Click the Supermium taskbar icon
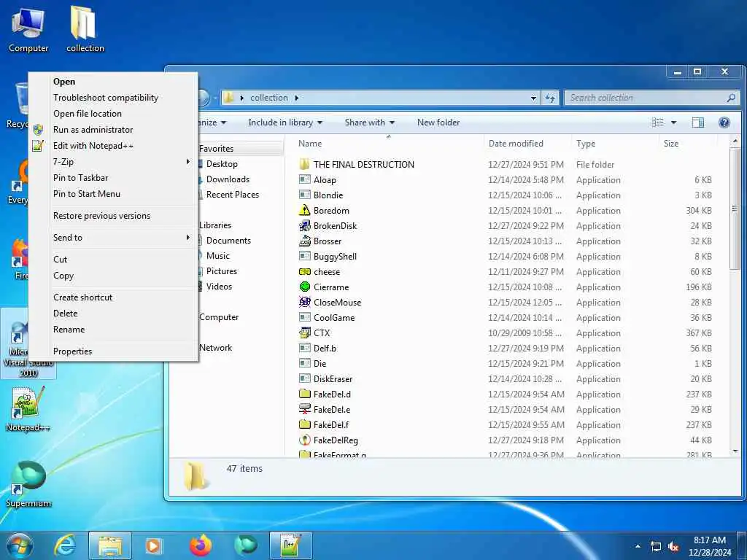Screen dimensions: 747x560 (x=246, y=545)
